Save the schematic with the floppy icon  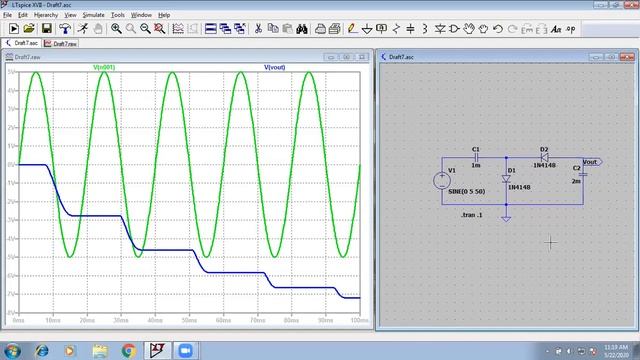point(47,29)
